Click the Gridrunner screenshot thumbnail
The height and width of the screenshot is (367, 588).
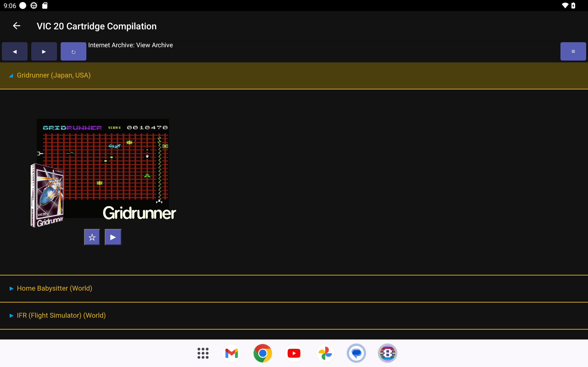coord(114,165)
